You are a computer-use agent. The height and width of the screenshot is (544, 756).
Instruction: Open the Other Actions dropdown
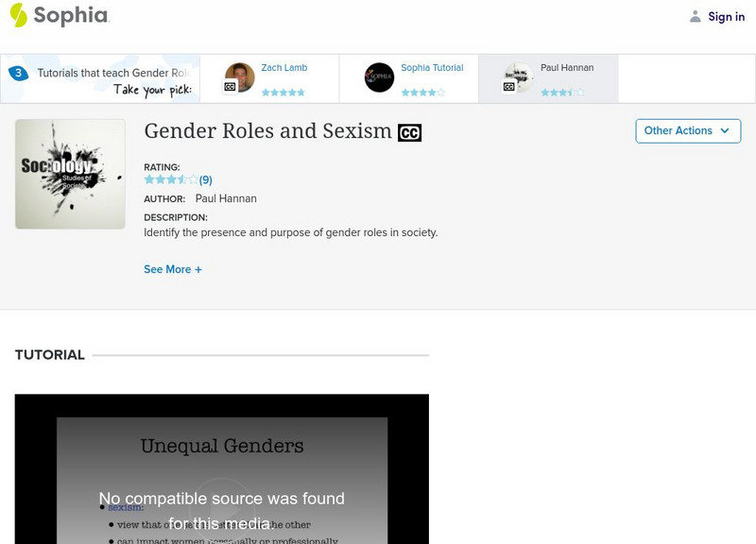click(688, 131)
